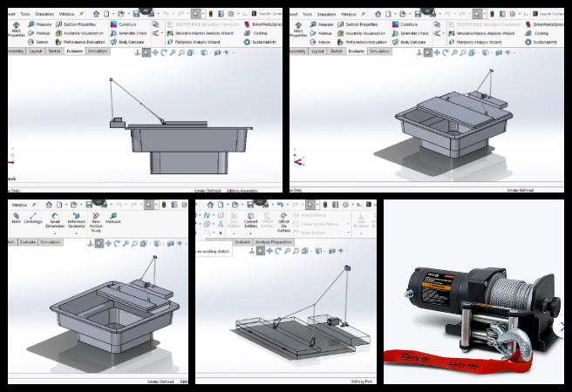
Task: Switch to the Simulation tab in closed-lid window
Action: [x=379, y=51]
